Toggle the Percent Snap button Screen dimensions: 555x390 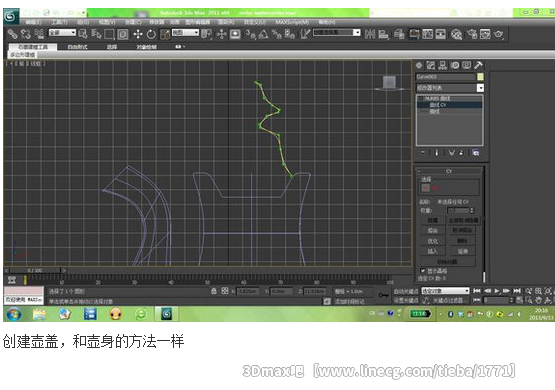click(x=276, y=34)
